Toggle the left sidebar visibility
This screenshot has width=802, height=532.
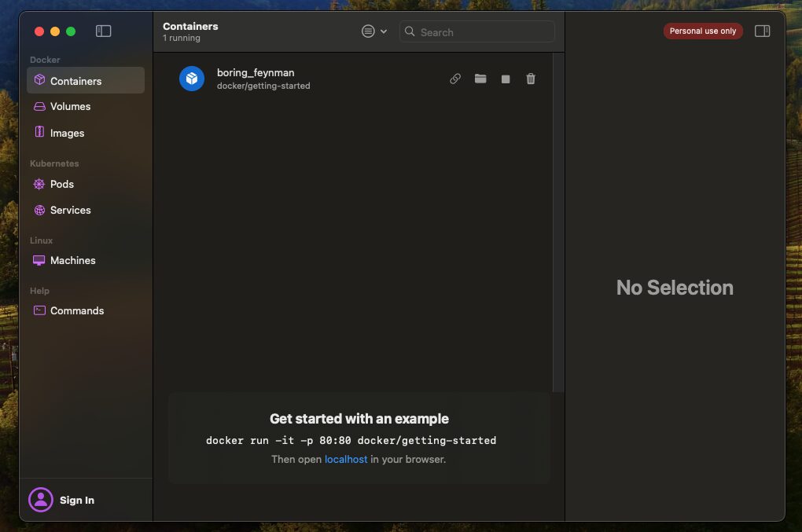[103, 31]
